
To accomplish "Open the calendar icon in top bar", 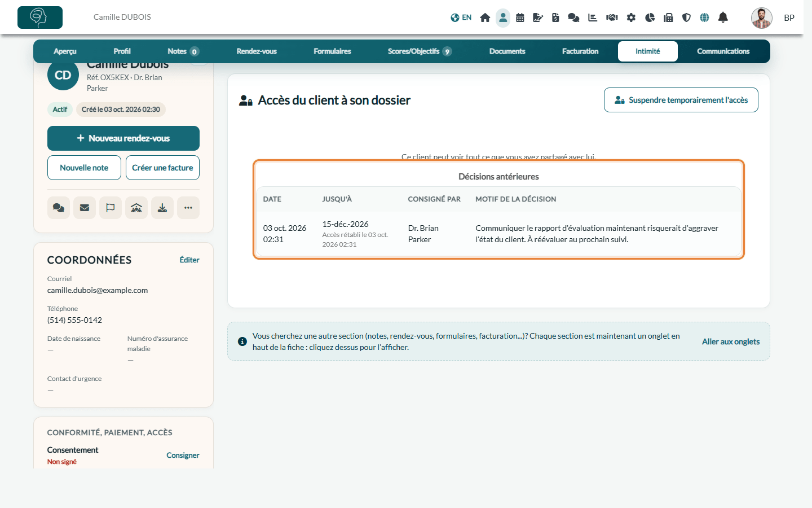I will click(x=520, y=17).
